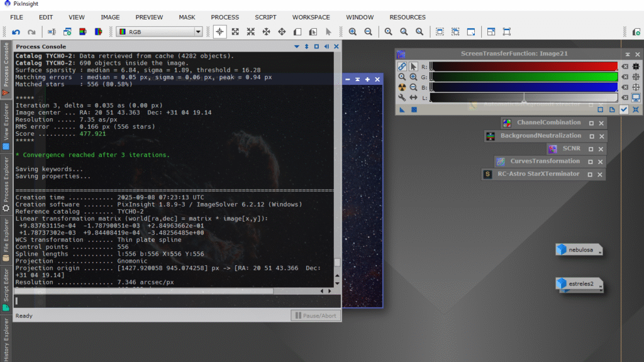Viewport: 644px width, 362px height.
Task: Reset the L channel in STF
Action: coord(625,97)
